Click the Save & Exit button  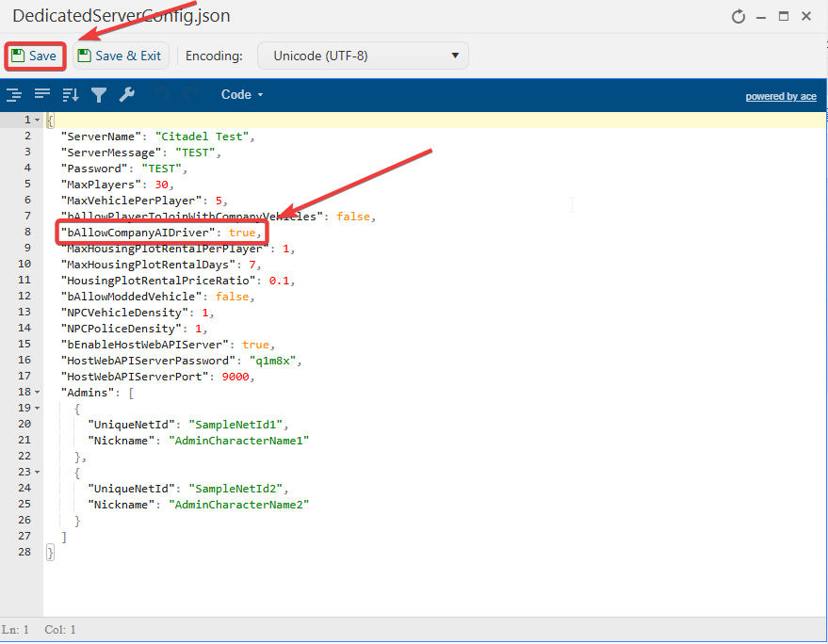pos(121,56)
